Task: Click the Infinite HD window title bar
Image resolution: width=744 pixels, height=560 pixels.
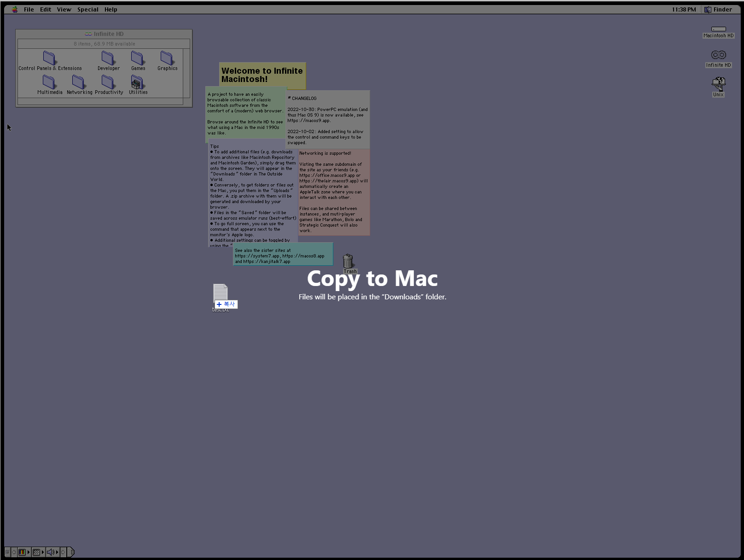Action: click(x=104, y=34)
